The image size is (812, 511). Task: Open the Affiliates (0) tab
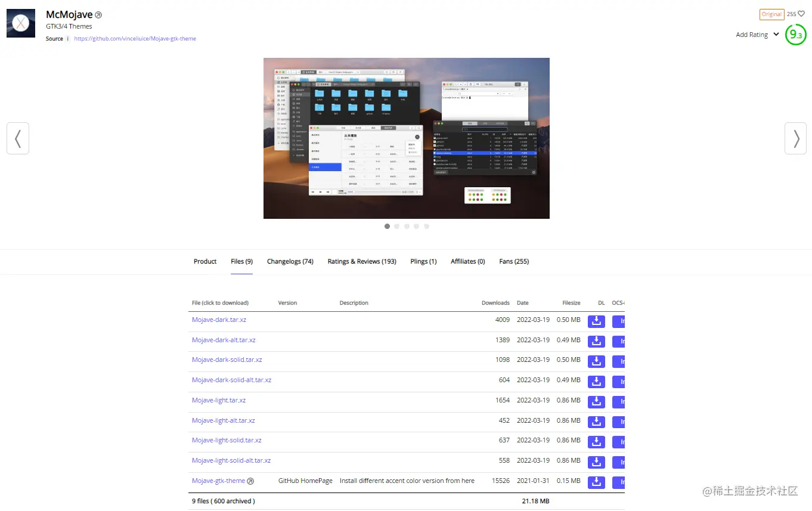click(468, 262)
